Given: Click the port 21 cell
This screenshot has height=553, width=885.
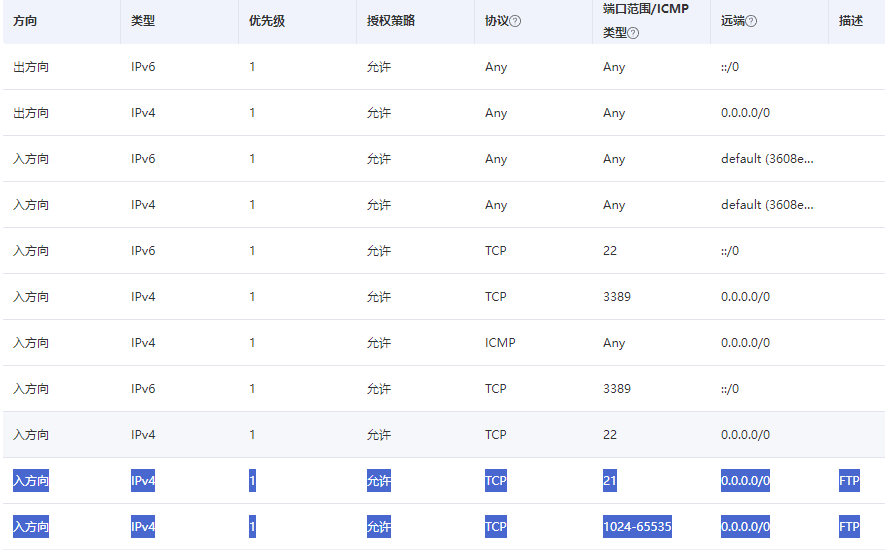Looking at the screenshot, I should [610, 481].
